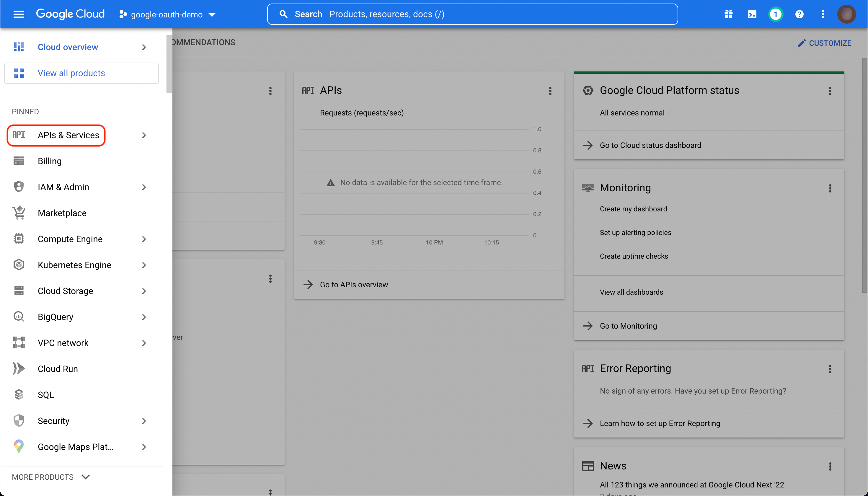Open Error Reporting card options menu
868x496 pixels.
pyautogui.click(x=830, y=369)
